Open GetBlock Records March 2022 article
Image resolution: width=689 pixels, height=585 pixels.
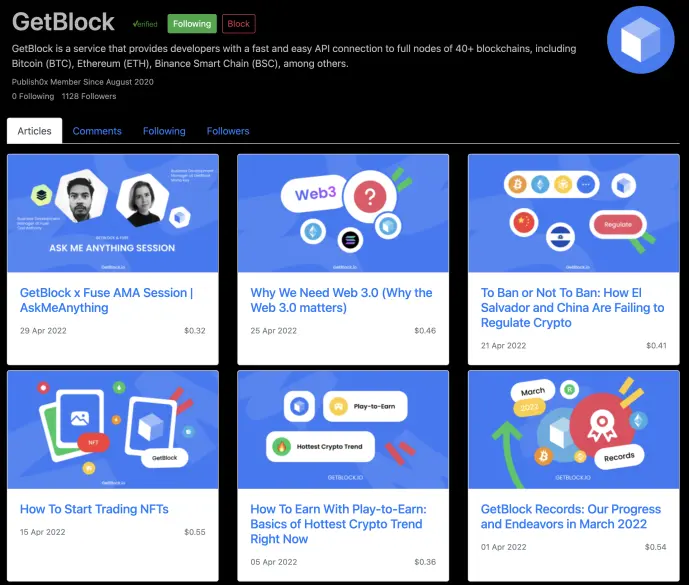click(571, 516)
